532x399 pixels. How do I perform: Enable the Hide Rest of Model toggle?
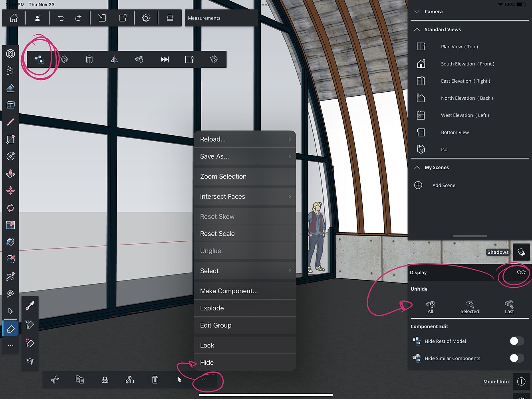[x=516, y=341]
